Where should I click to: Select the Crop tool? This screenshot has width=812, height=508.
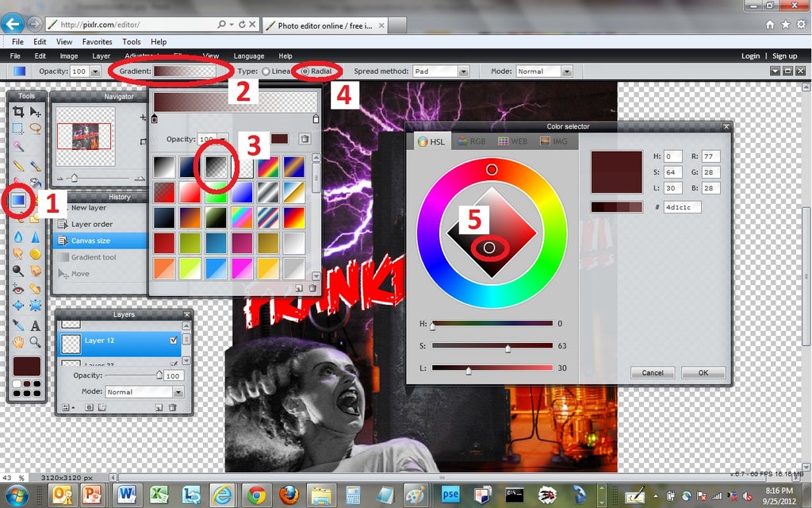coord(18,111)
